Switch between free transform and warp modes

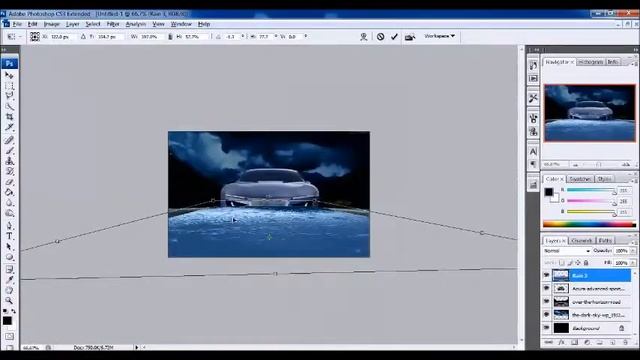pos(409,37)
